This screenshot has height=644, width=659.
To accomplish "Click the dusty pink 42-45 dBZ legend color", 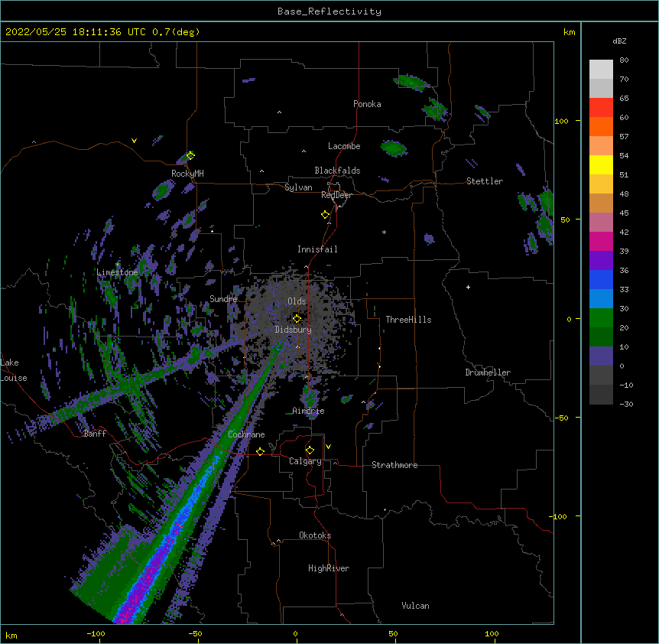I will pyautogui.click(x=601, y=222).
